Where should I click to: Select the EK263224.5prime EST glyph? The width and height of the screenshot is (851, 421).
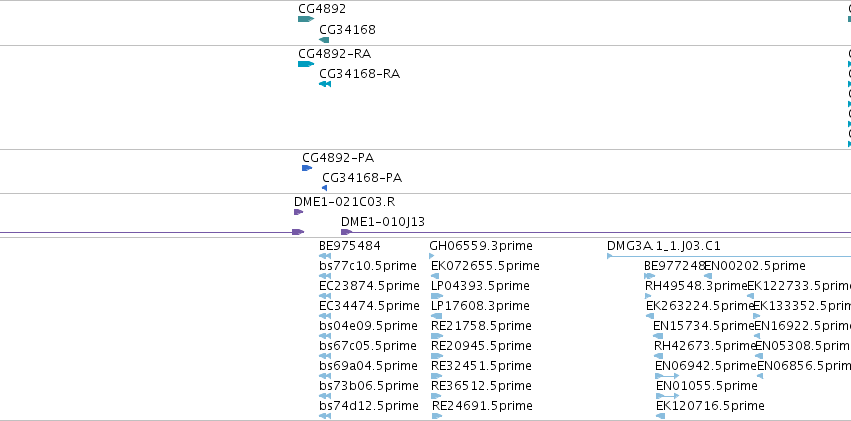pos(650,316)
